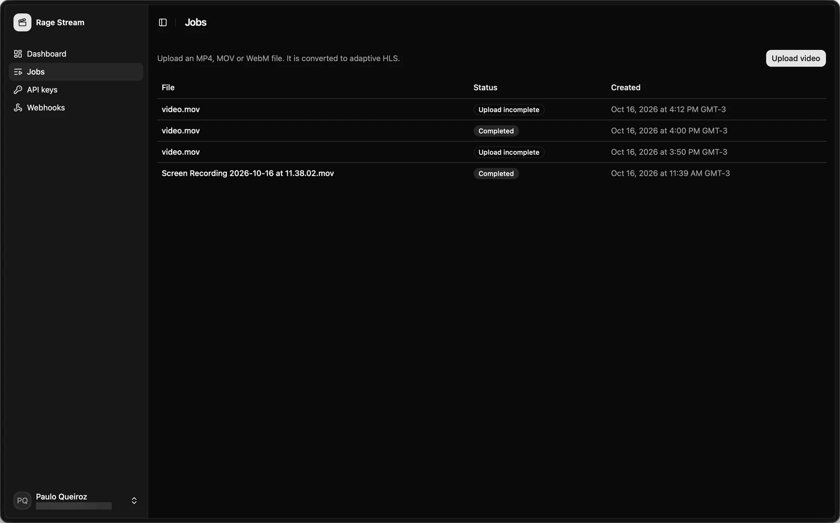840x523 pixels.
Task: Select the Created column header
Action: coord(626,87)
